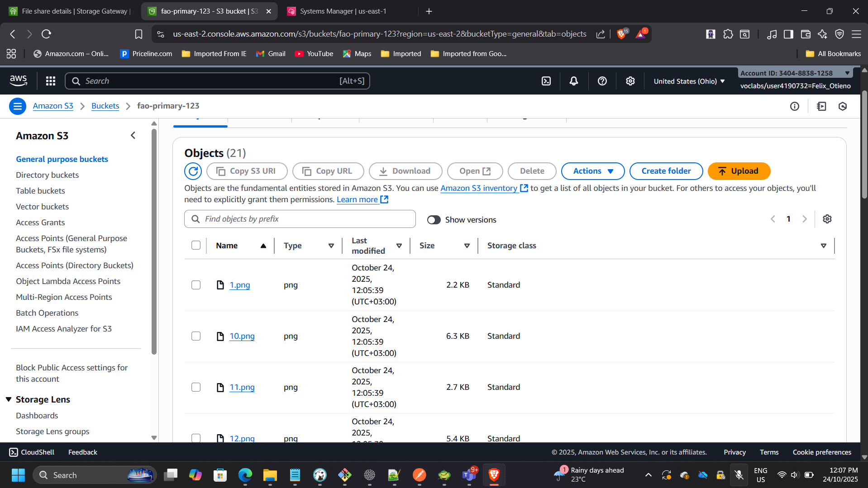Click the Find objects by prefix field
The height and width of the screenshot is (488, 868).
click(x=300, y=219)
